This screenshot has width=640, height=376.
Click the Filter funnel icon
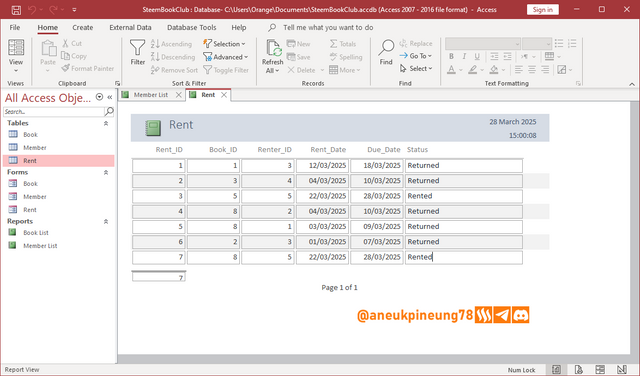pos(138,48)
